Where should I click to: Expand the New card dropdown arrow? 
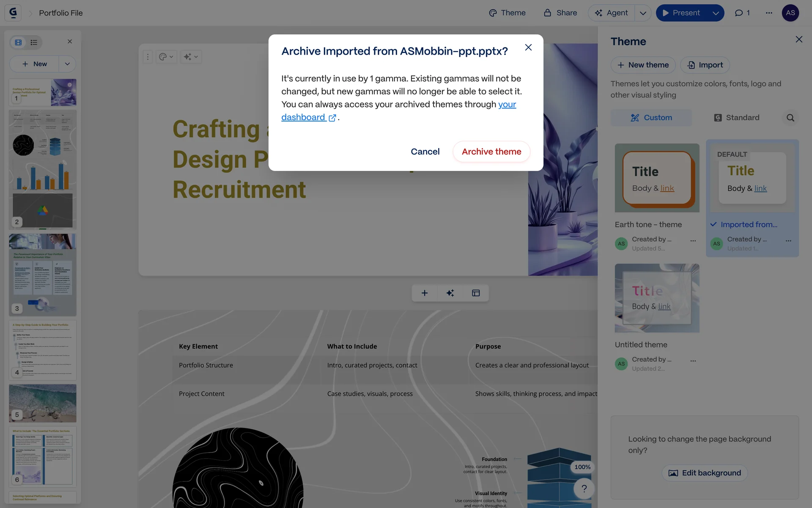[x=67, y=64]
